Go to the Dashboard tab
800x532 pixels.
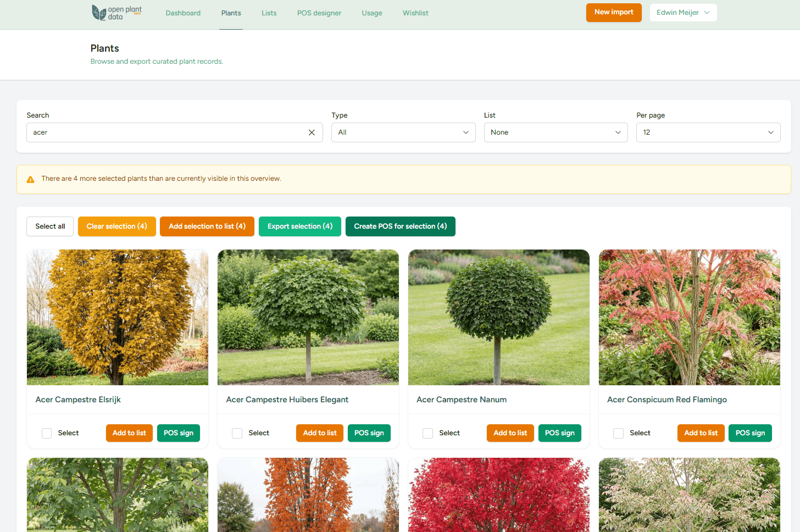(x=183, y=13)
